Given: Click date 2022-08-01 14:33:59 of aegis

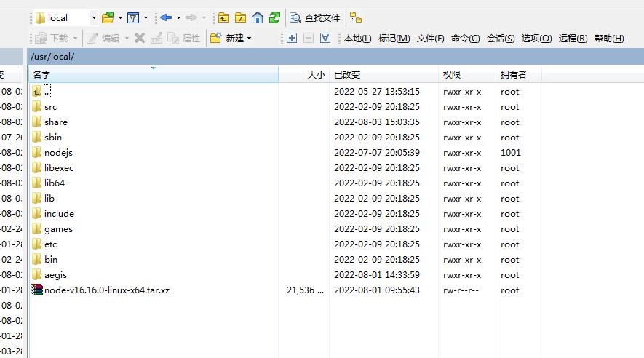Looking at the screenshot, I should [377, 275].
